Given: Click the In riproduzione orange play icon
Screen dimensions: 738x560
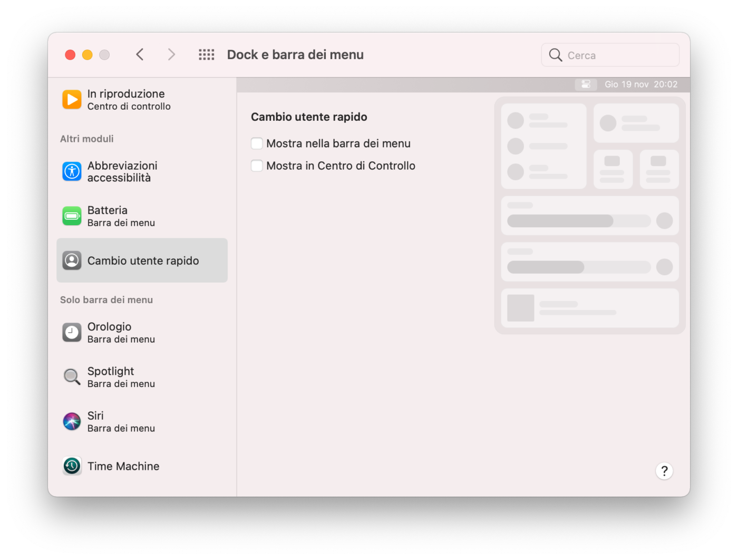Looking at the screenshot, I should pos(72,99).
